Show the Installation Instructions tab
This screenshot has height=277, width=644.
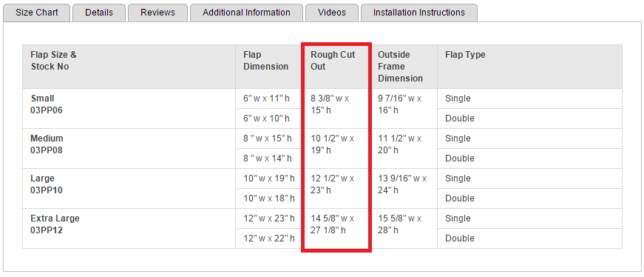tap(419, 13)
